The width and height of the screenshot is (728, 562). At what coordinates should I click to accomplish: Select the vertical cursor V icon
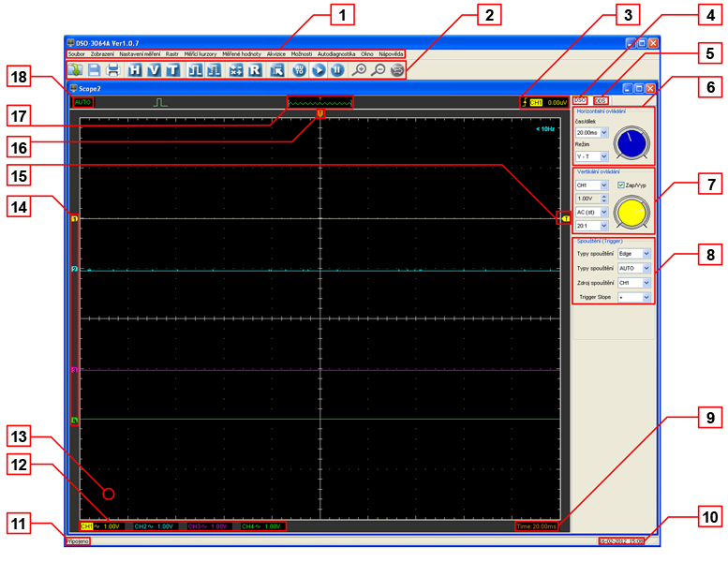(x=154, y=70)
